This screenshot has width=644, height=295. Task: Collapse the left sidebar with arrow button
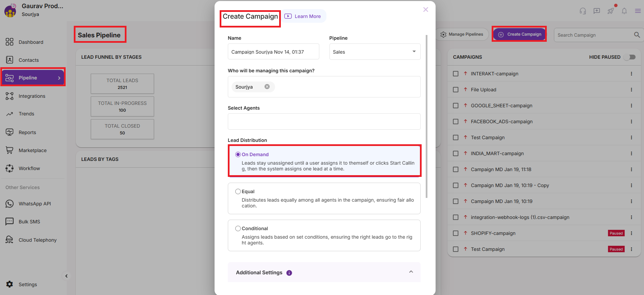click(66, 276)
